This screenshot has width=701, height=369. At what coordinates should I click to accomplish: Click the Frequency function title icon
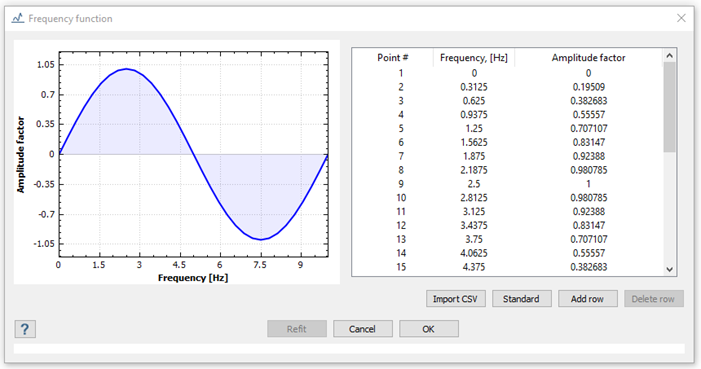tap(17, 18)
